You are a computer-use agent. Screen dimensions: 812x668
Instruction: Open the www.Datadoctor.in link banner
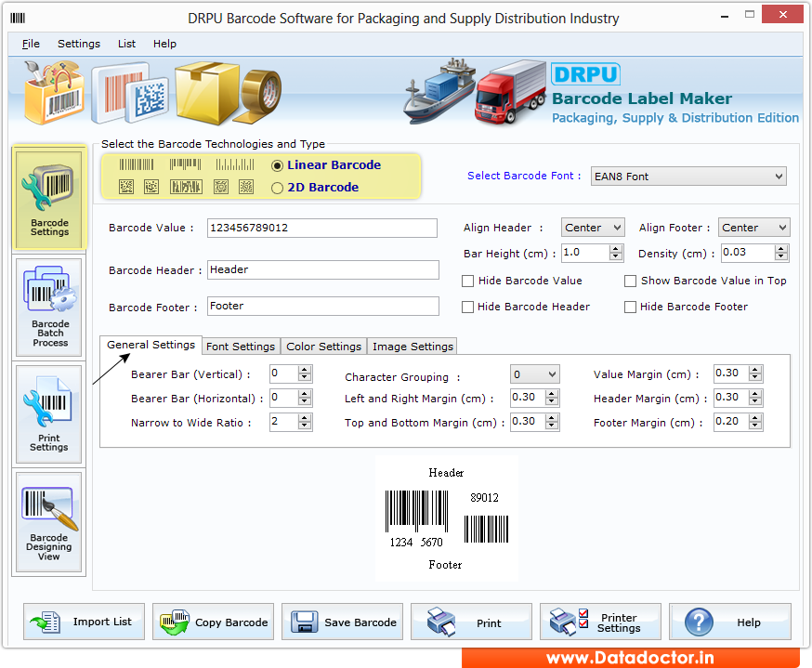tap(630, 658)
